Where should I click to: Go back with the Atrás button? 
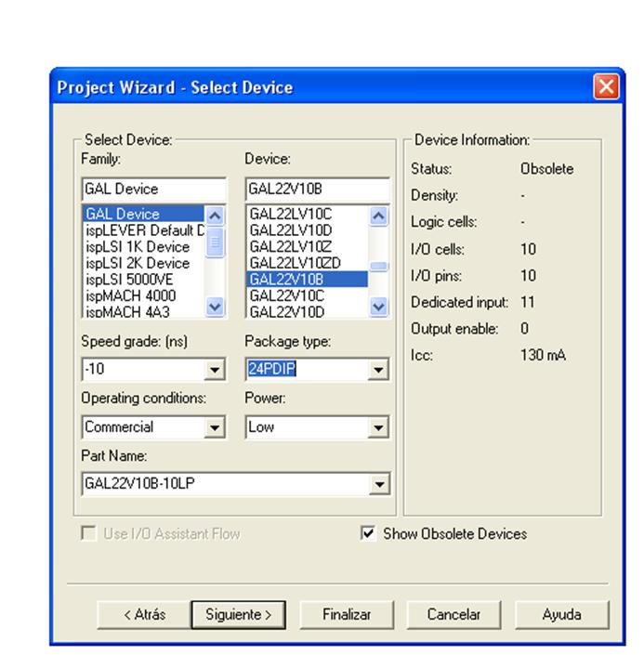tap(144, 614)
